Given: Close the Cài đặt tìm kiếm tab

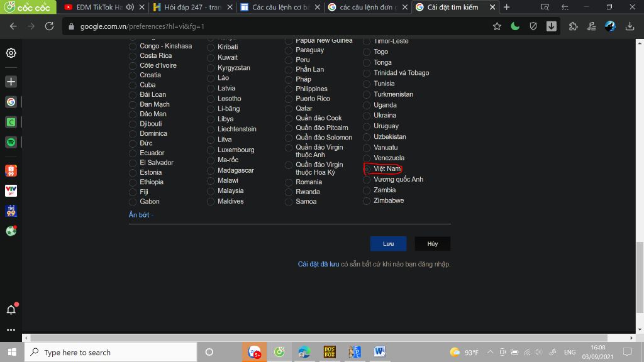Looking at the screenshot, I should 492,7.
